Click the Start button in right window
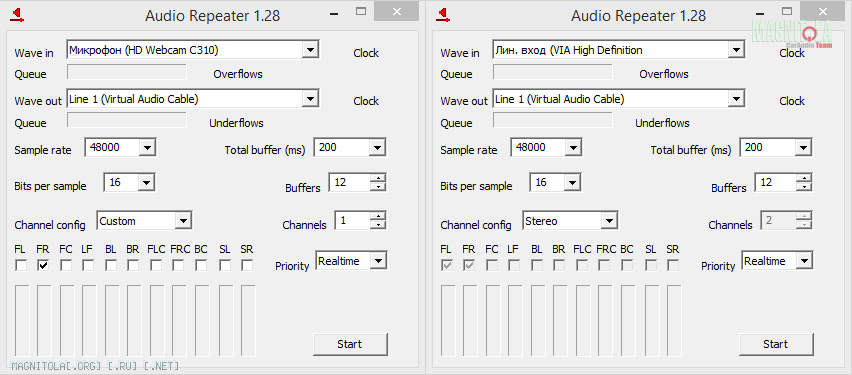Image resolution: width=852 pixels, height=375 pixels. point(776,344)
